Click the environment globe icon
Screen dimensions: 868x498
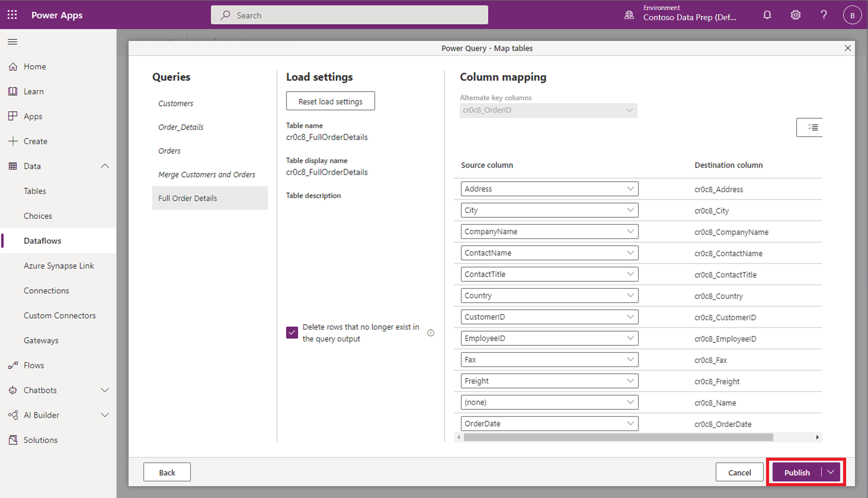coord(629,15)
